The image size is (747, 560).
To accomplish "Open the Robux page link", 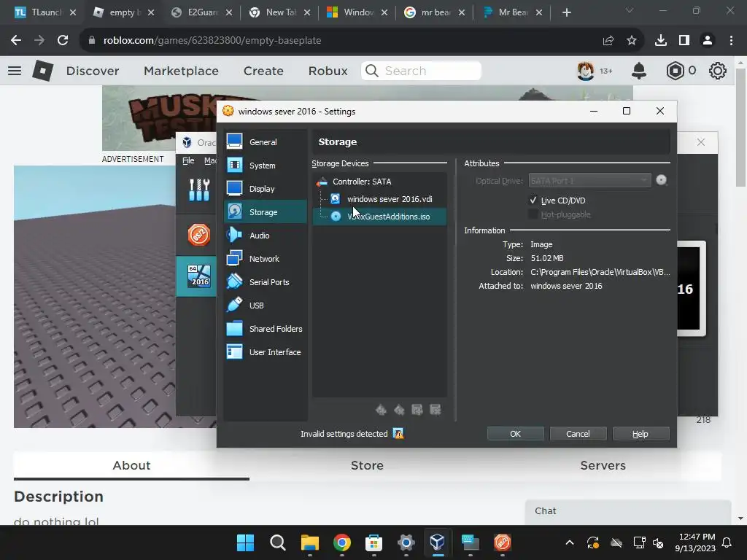I will (328, 71).
